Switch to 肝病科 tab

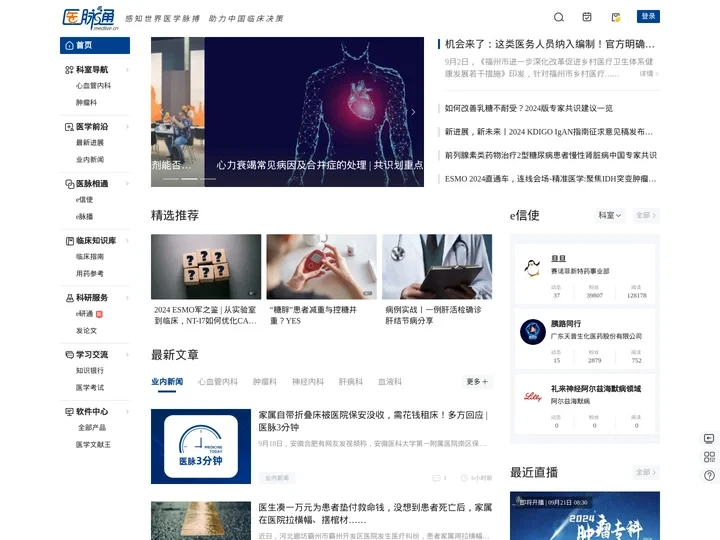point(351,382)
